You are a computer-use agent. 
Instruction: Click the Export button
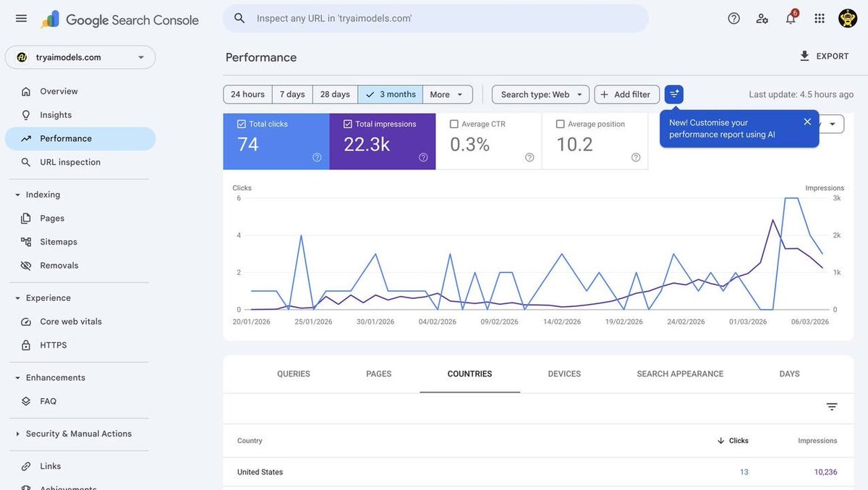824,56
